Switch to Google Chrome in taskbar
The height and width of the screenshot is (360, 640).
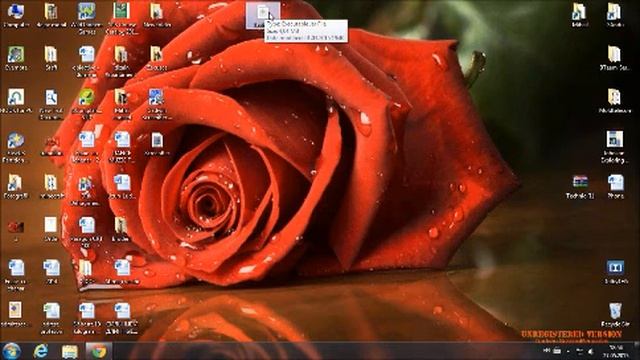tap(98, 351)
